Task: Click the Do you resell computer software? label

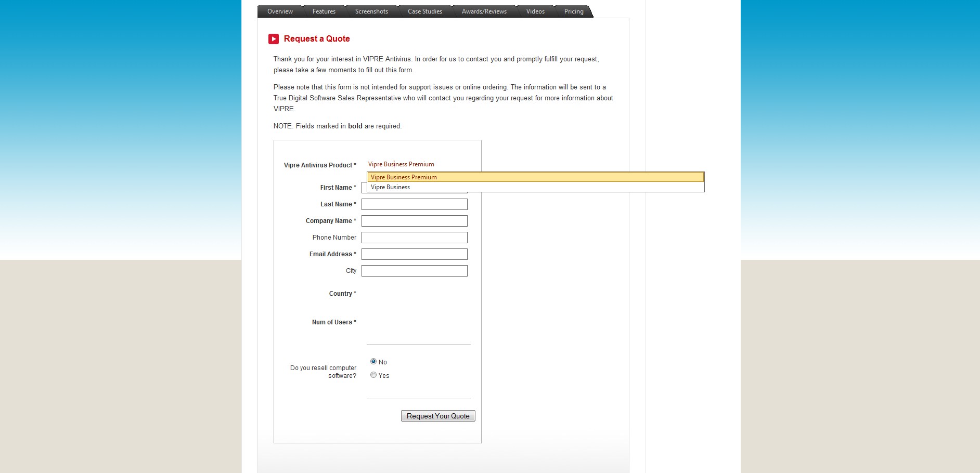Action: 324,372
